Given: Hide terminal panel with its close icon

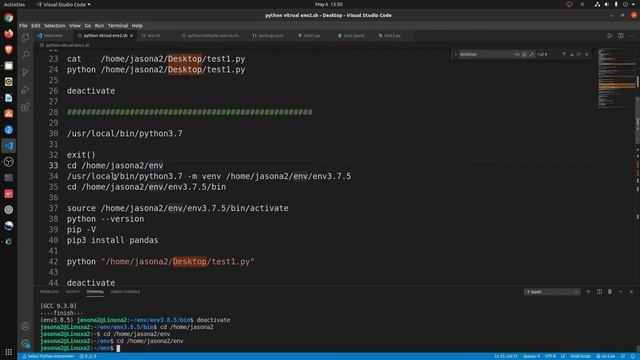Looking at the screenshot, I should pos(631,292).
